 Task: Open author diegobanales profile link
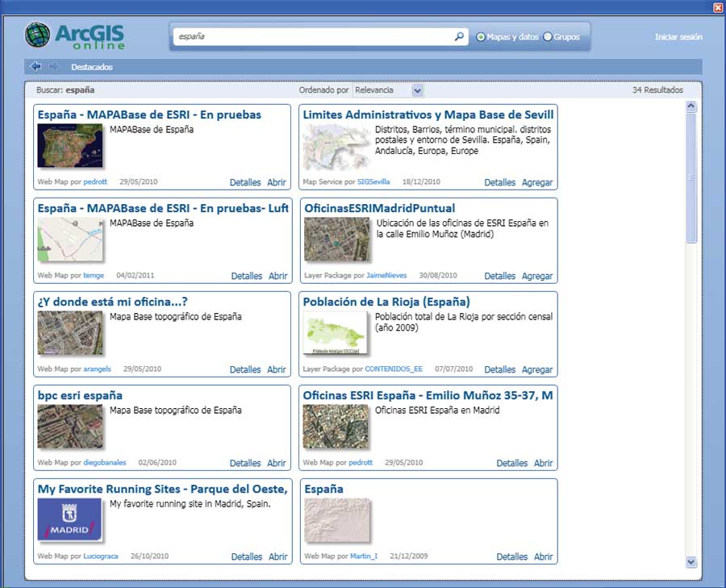(x=105, y=462)
